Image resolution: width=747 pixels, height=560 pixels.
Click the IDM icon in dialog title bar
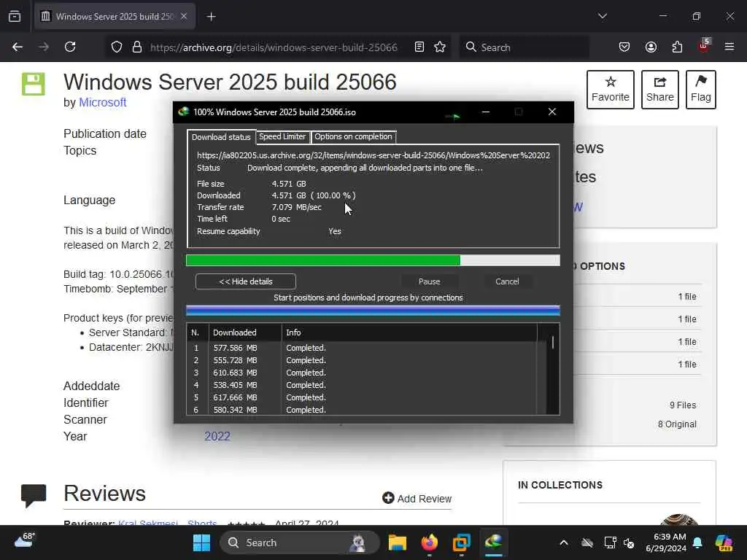click(x=183, y=112)
